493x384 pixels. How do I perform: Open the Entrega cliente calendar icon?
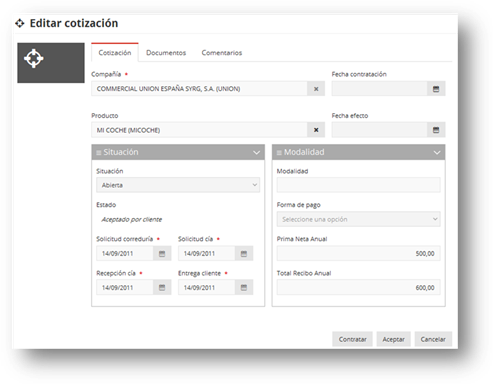click(x=244, y=288)
